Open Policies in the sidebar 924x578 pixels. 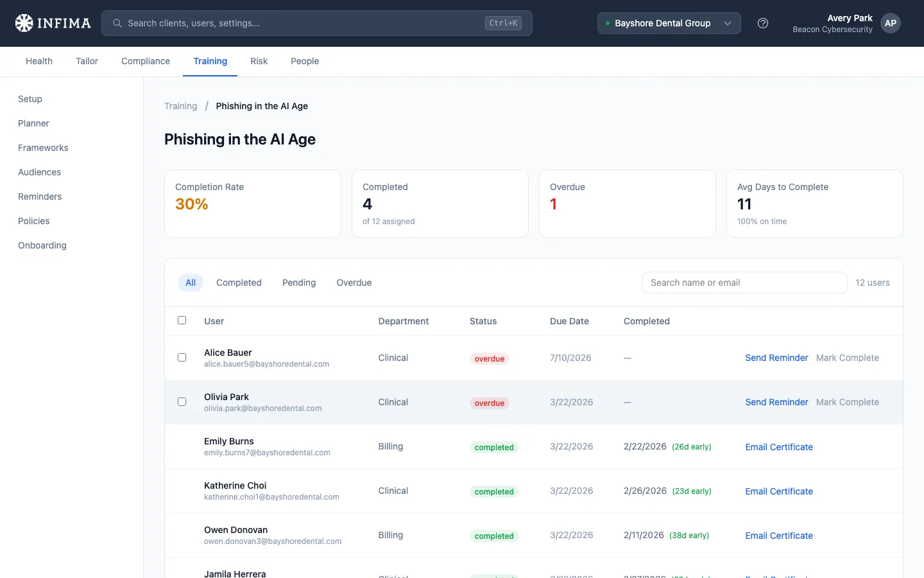pyautogui.click(x=34, y=221)
